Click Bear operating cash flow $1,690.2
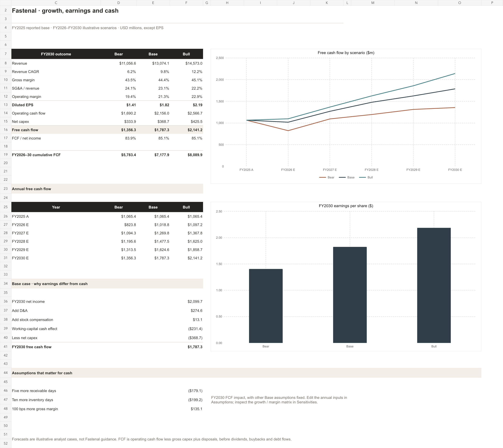The image size is (503, 448). point(128,113)
